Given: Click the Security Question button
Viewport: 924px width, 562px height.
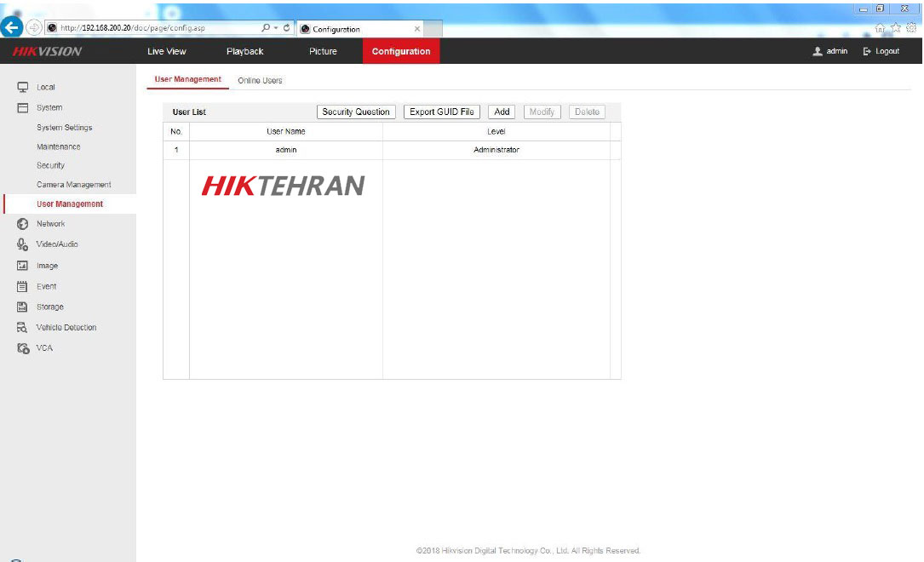Looking at the screenshot, I should click(356, 112).
